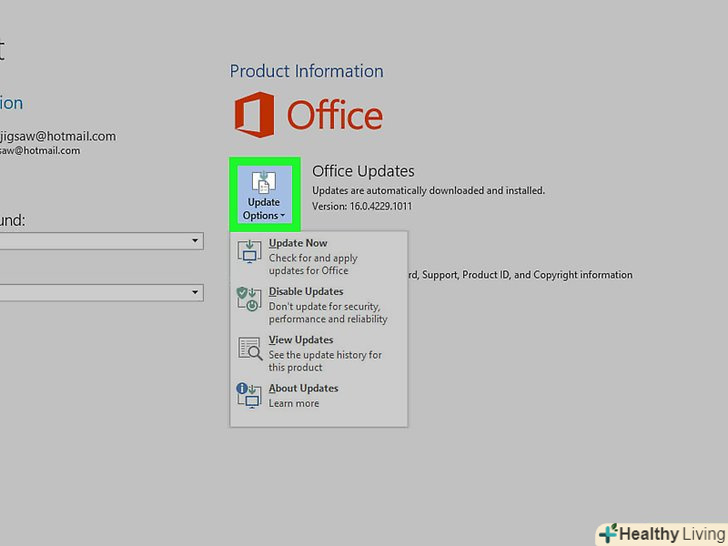Click the hotmail.com account name line
Viewport: 728px width, 546px height.
58,136
